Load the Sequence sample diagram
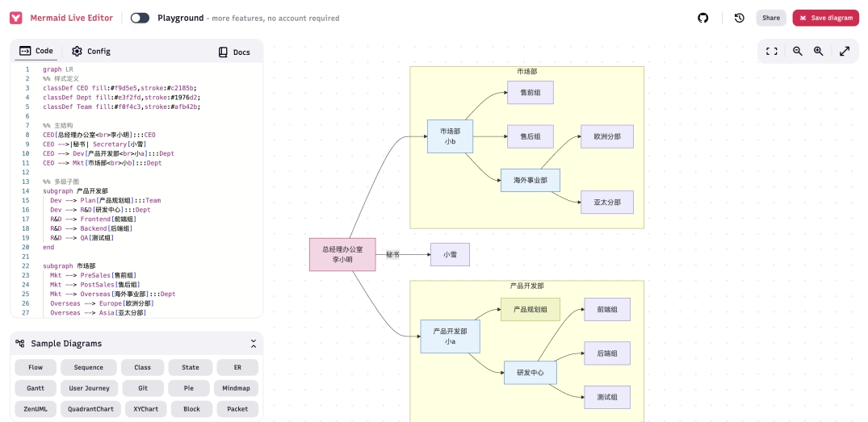This screenshot has height=422, width=868. point(89,367)
